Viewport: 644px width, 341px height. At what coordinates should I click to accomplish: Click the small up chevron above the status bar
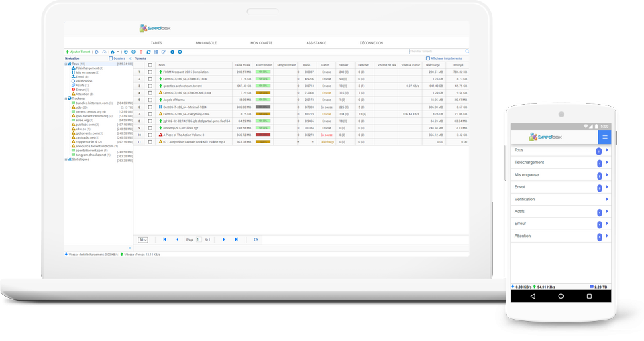[130, 248]
